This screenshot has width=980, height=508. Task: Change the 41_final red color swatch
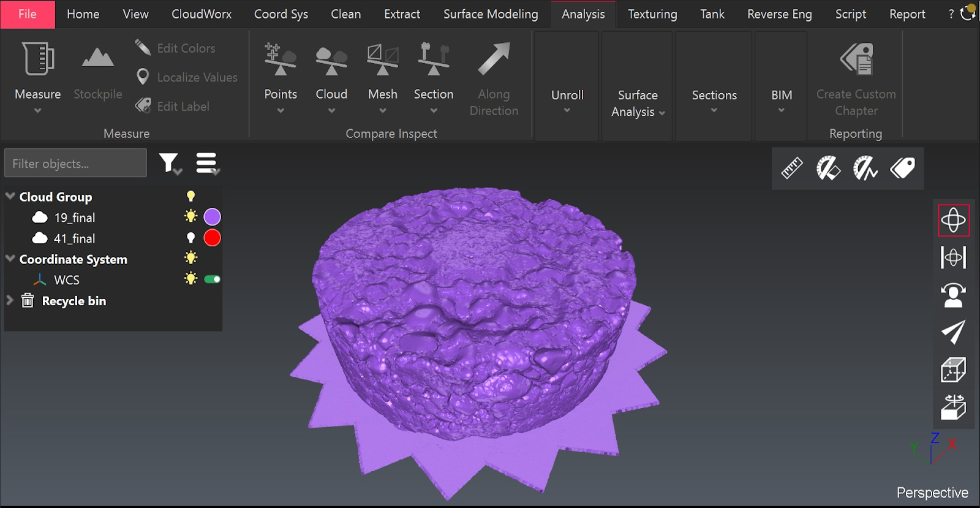pos(213,238)
